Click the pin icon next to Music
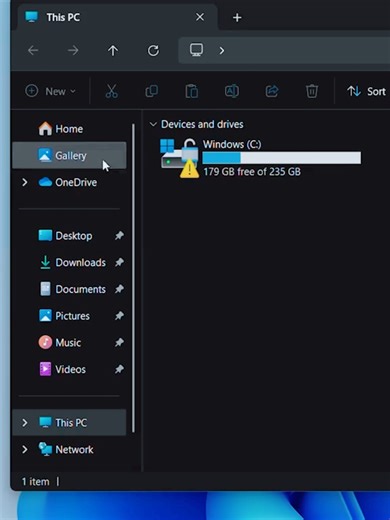This screenshot has height=520, width=390. (119, 342)
